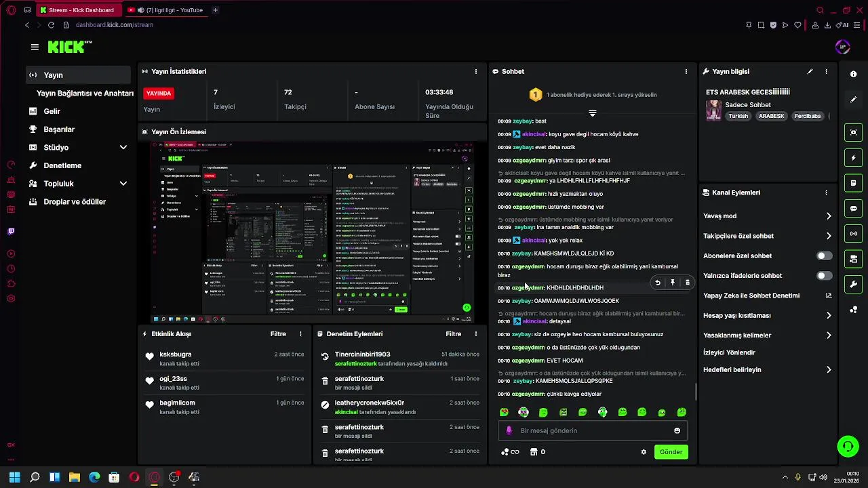868x488 pixels.
Task: Click the Turkish tag in stream info
Action: pos(738,116)
